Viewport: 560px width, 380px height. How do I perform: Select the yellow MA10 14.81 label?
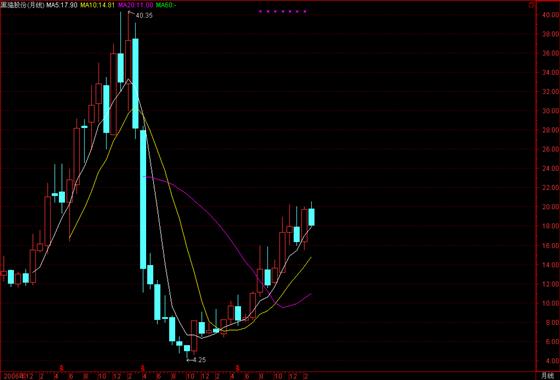[x=97, y=5]
